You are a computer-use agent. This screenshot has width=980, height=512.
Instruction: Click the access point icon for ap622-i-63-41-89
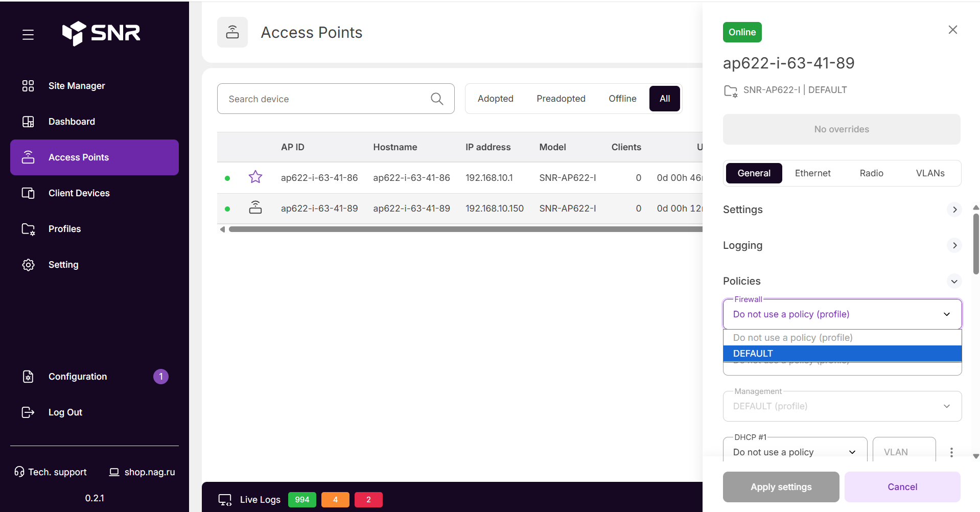click(255, 207)
